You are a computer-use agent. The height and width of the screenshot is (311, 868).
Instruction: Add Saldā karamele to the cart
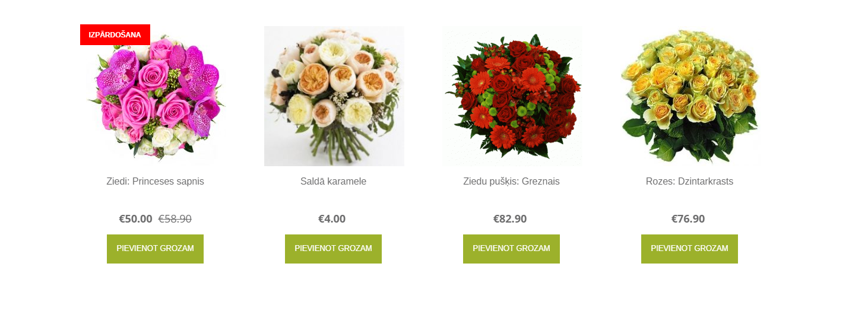(334, 249)
